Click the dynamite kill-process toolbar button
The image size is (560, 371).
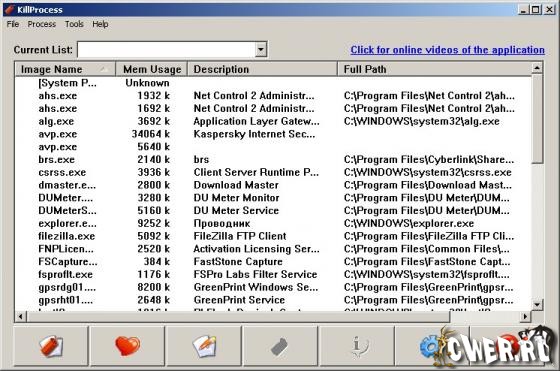coord(51,346)
